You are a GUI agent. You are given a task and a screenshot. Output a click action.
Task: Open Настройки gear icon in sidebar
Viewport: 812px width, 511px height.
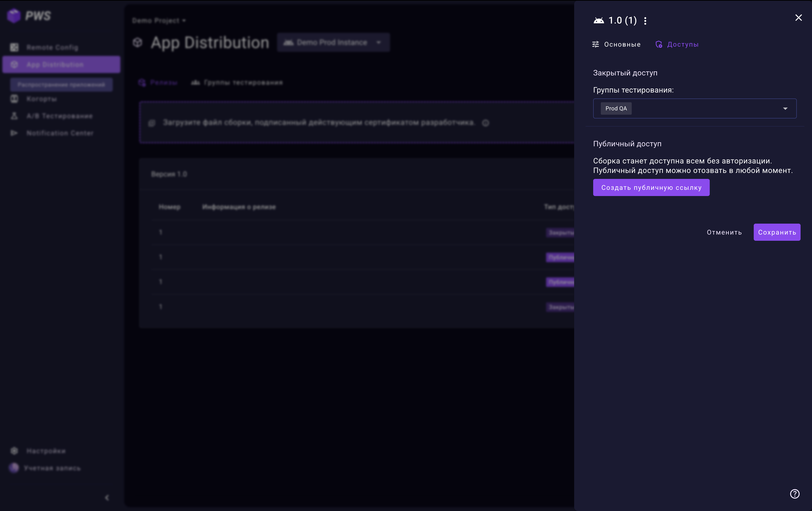[14, 451]
